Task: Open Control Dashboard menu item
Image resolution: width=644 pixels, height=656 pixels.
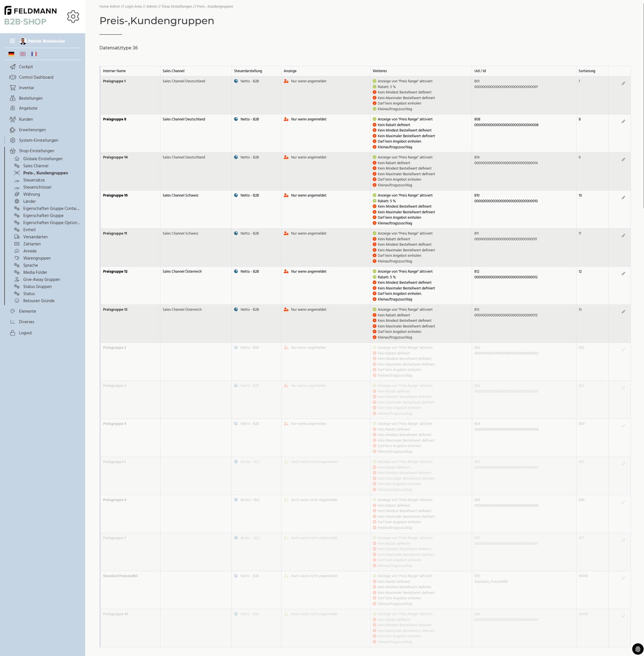Action: pos(36,77)
